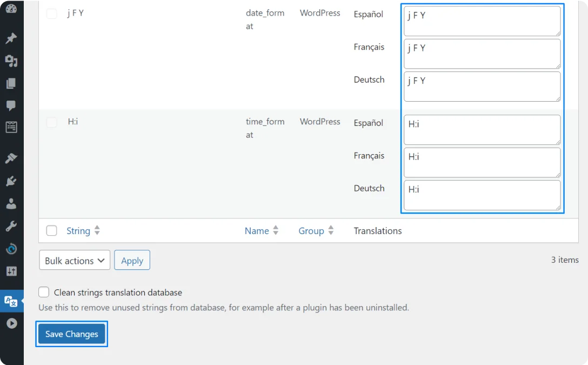Screen dimensions: 588x365
Task: Click the Español translation field for H:i
Action: coord(482,130)
